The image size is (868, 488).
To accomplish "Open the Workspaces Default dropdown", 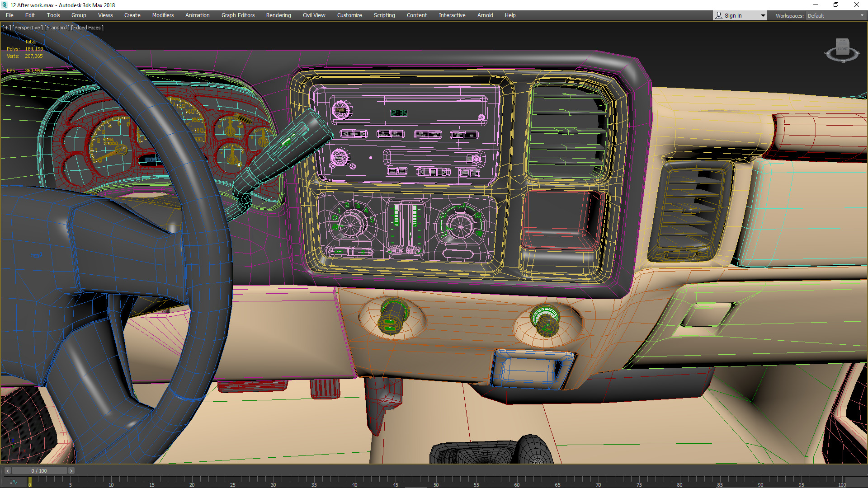I will [835, 16].
